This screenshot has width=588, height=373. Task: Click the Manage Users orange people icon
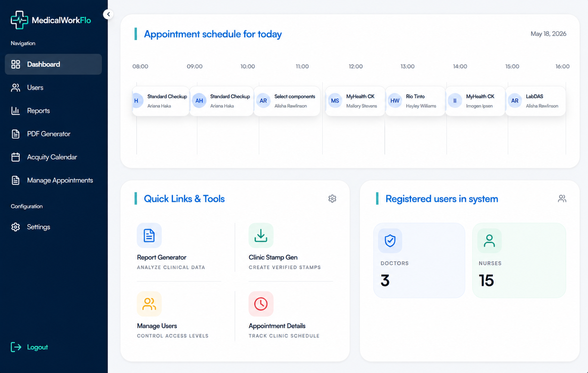click(149, 304)
